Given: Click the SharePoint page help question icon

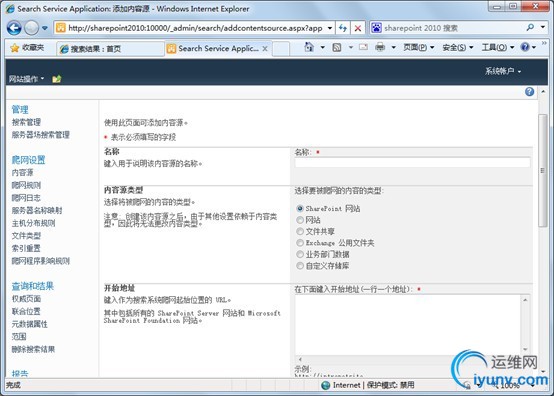Looking at the screenshot, I should tap(529, 92).
